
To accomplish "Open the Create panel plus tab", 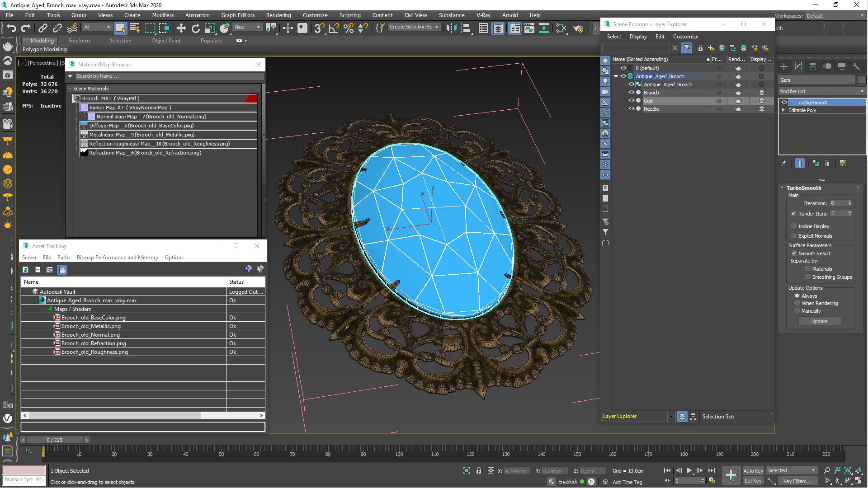I will pyautogui.click(x=784, y=66).
